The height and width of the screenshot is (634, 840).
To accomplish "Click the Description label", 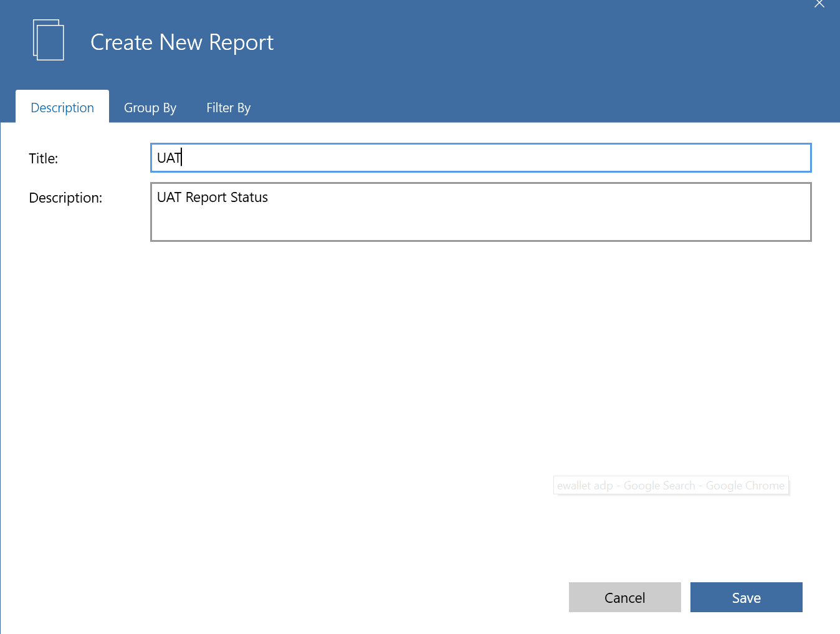I will coord(65,198).
